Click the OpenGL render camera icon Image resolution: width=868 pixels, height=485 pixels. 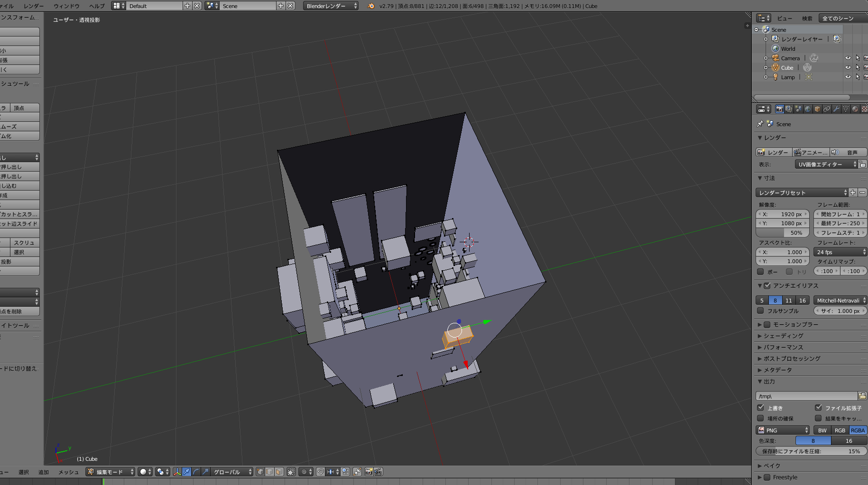369,472
